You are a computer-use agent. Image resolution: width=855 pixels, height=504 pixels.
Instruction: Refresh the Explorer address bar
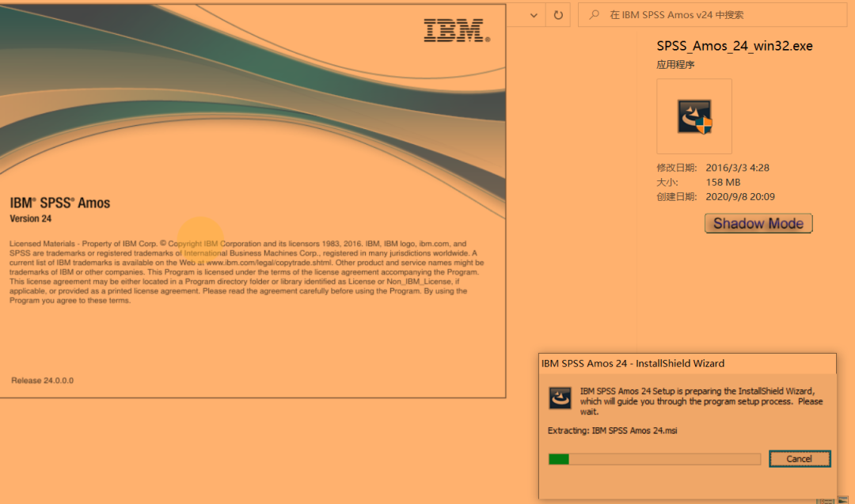[558, 15]
